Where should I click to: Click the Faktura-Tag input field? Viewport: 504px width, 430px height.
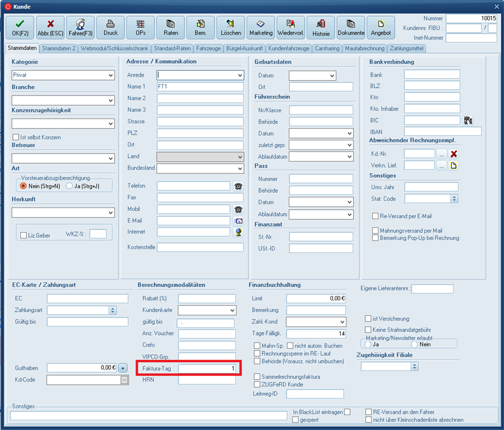[x=207, y=369]
